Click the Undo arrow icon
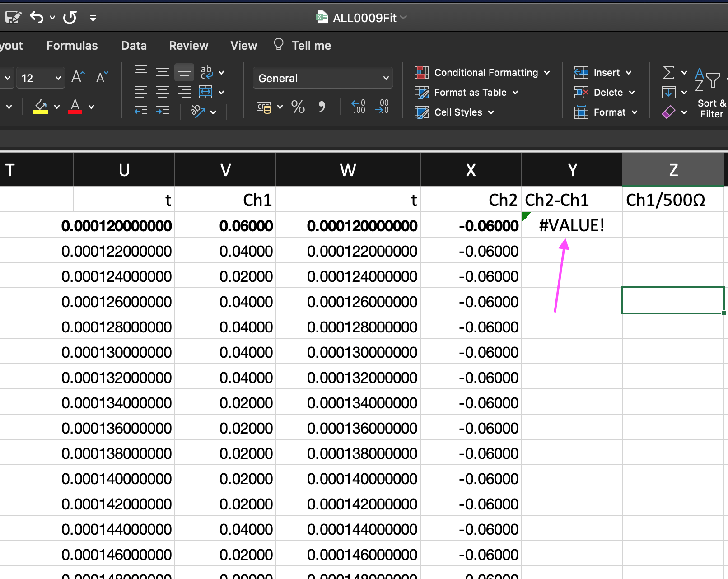728x579 pixels. click(37, 18)
